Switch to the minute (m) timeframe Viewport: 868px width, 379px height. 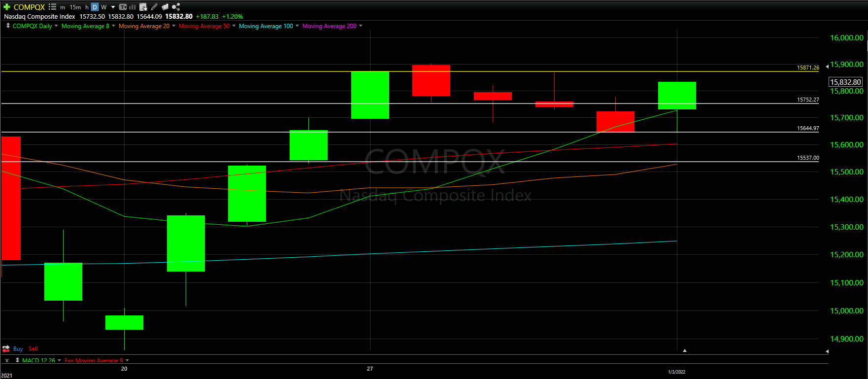click(63, 7)
